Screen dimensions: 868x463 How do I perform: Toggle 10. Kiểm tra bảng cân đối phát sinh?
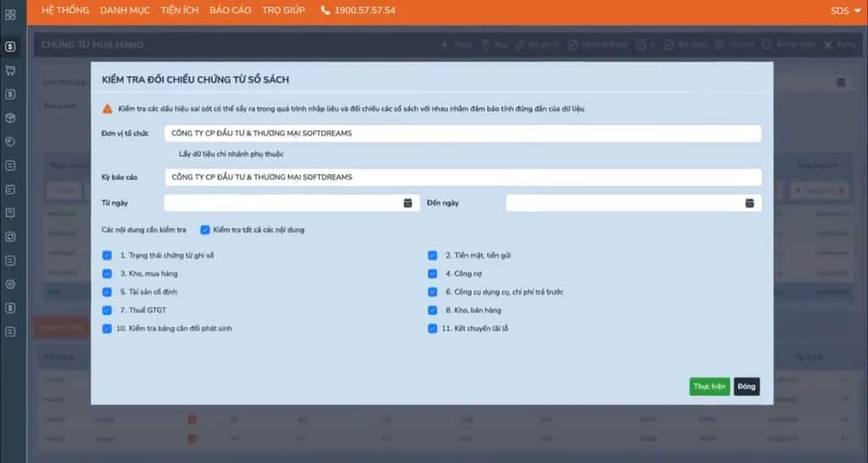[107, 328]
